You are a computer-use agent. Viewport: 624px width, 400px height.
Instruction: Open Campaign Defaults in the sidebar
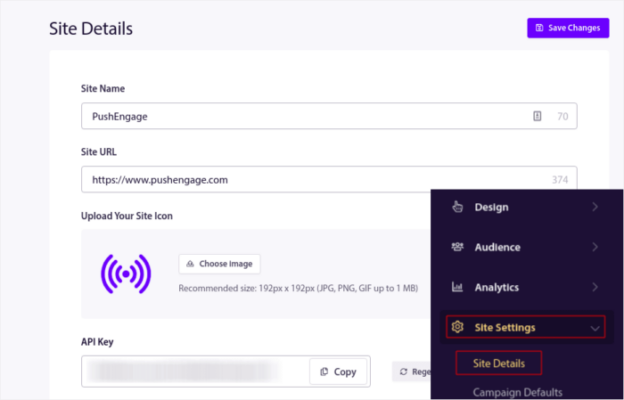518,392
